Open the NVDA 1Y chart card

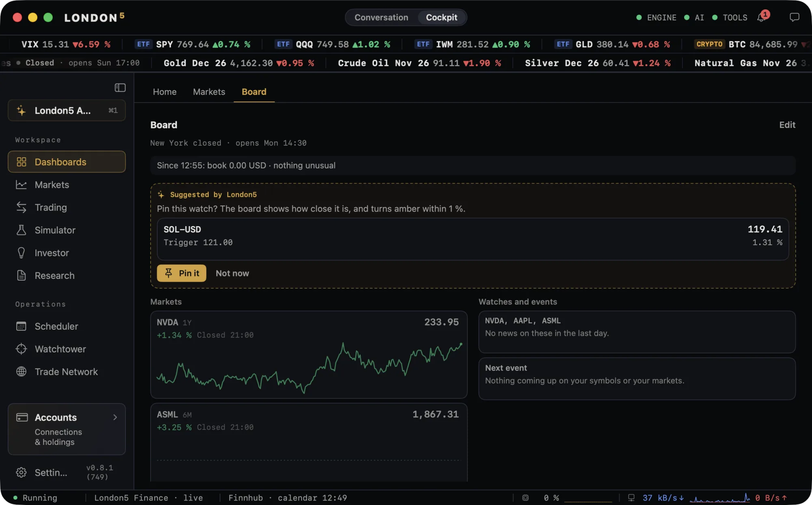click(x=309, y=354)
